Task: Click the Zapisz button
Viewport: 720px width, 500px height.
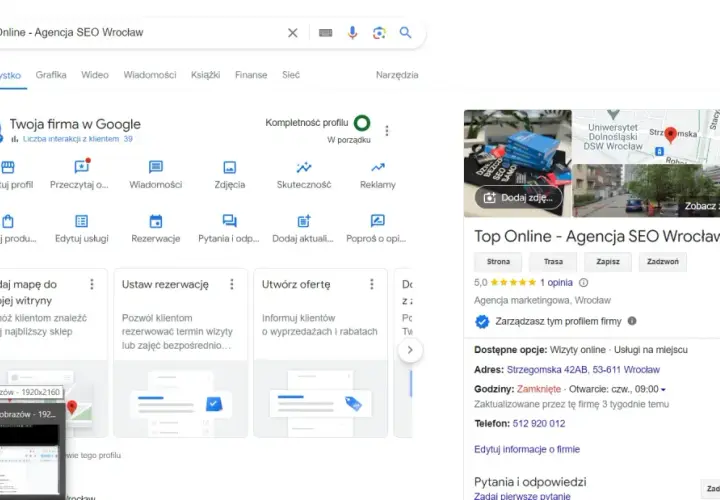Action: pos(608,262)
